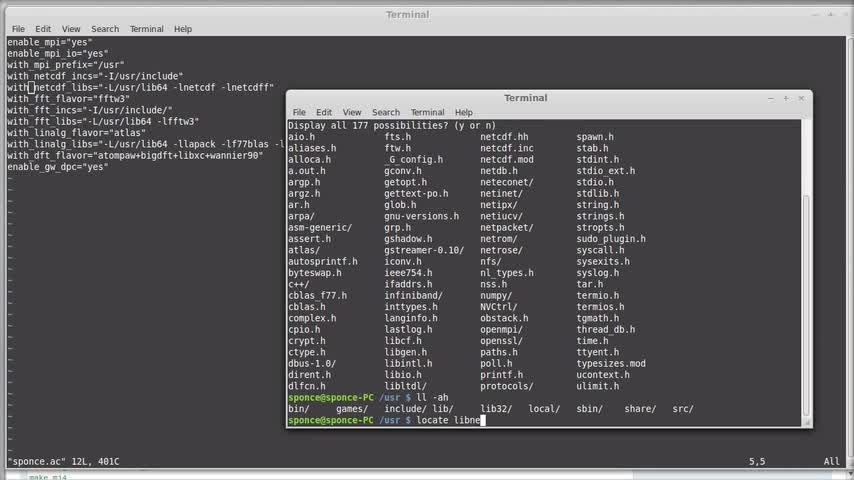Click the '5,5' cursor position indicator
The height and width of the screenshot is (480, 854).
[757, 461]
